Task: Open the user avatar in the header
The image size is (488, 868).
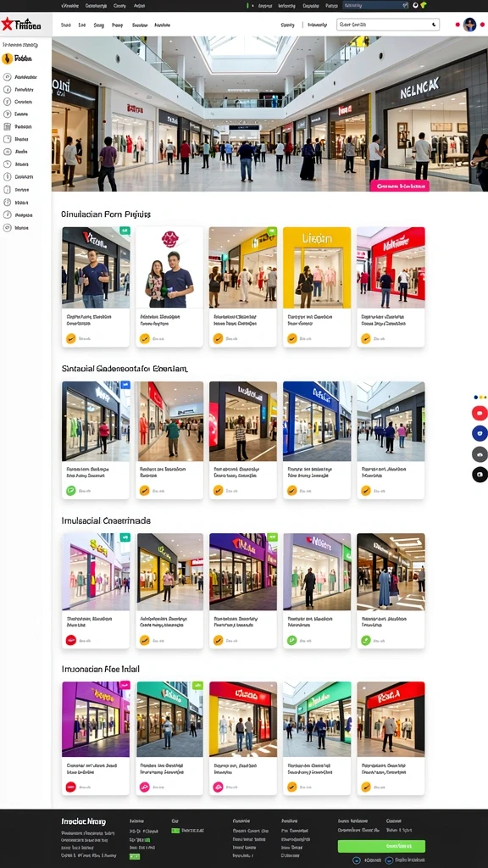Action: (469, 25)
